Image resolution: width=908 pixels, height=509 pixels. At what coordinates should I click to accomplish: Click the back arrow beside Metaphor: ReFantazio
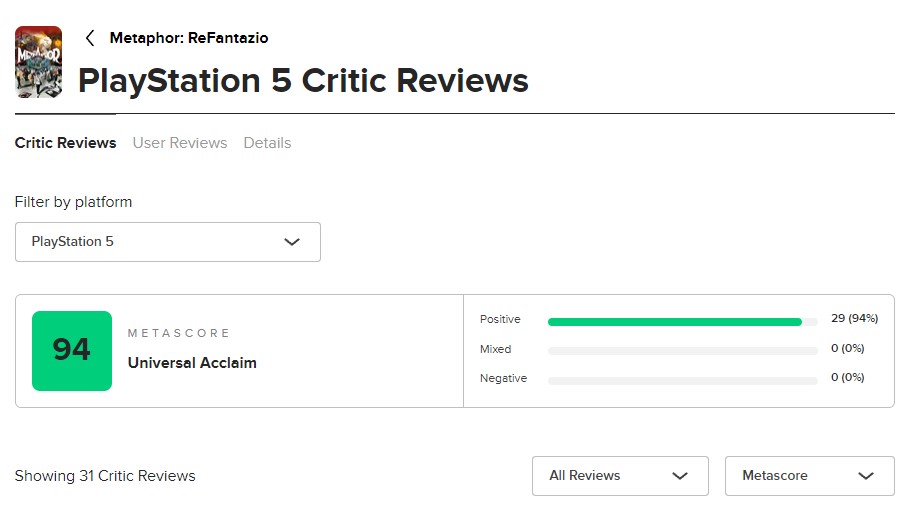[x=90, y=38]
